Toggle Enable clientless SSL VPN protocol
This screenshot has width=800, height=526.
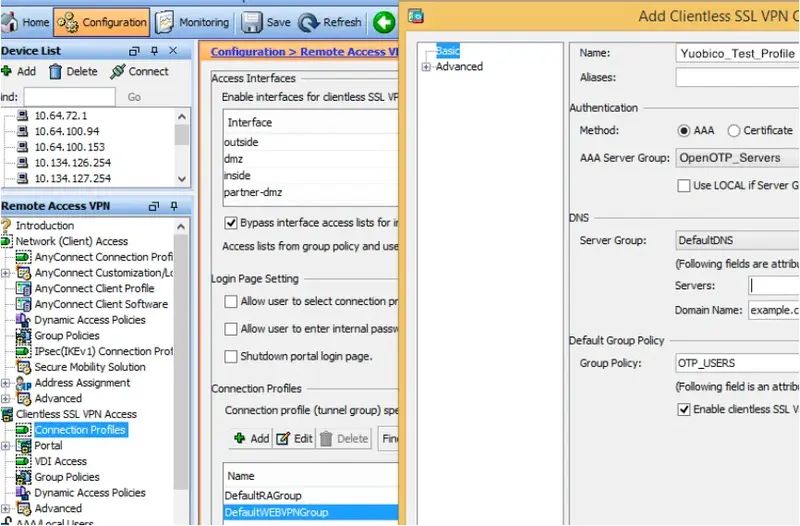(684, 409)
